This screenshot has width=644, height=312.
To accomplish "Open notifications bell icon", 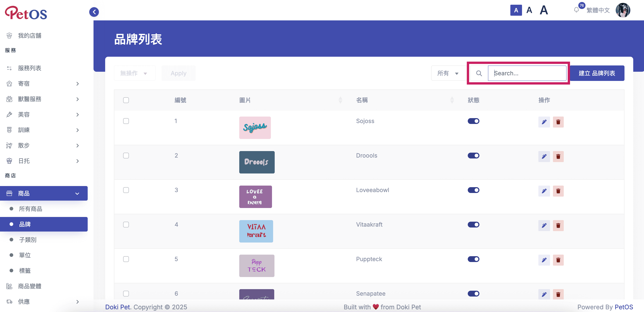I will click(576, 10).
